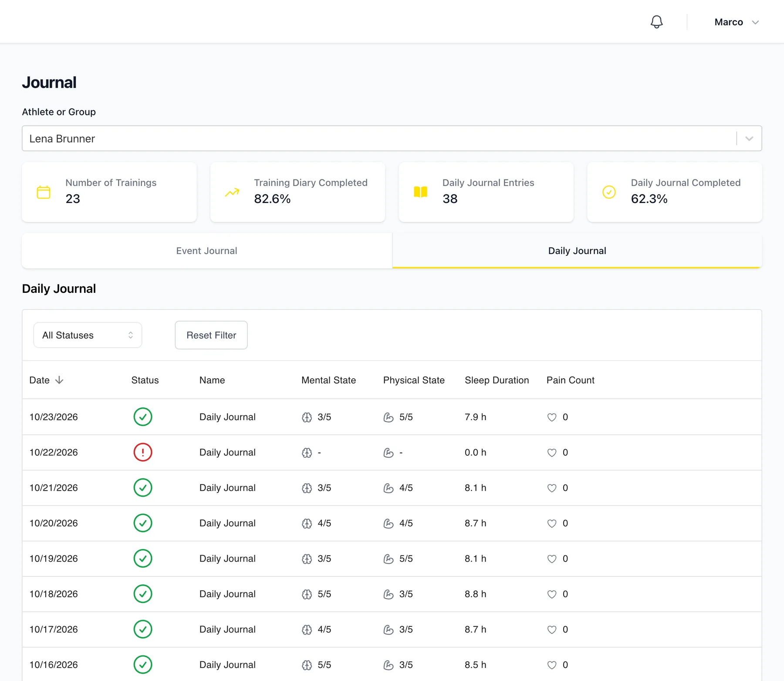The height and width of the screenshot is (681, 784).
Task: Open the Daily Journal entry for 10/22/2026
Action: [x=227, y=452]
